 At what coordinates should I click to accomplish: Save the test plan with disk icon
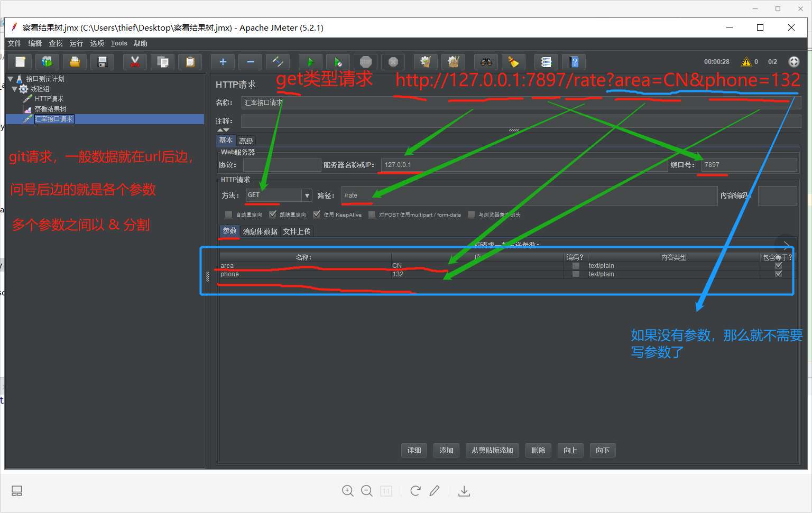[x=103, y=62]
